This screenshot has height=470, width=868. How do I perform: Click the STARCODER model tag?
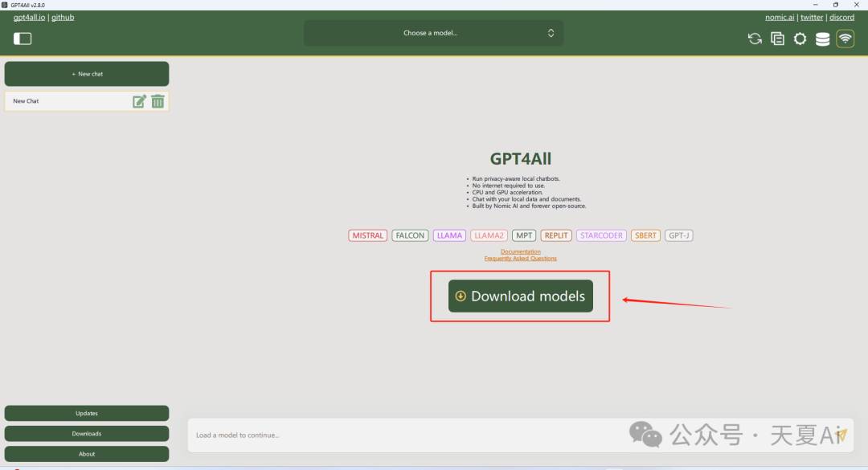pos(601,235)
